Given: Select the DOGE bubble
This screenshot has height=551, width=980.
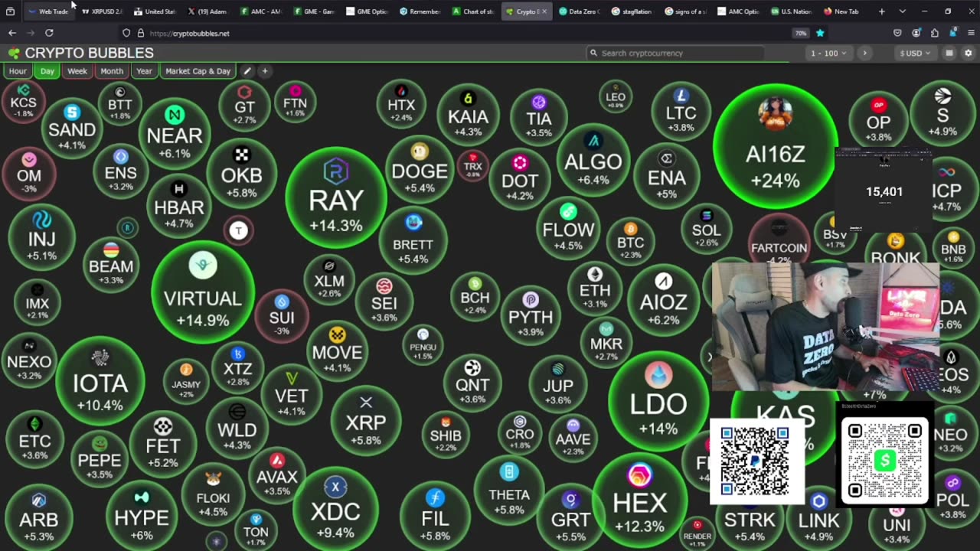Looking at the screenshot, I should tap(420, 168).
